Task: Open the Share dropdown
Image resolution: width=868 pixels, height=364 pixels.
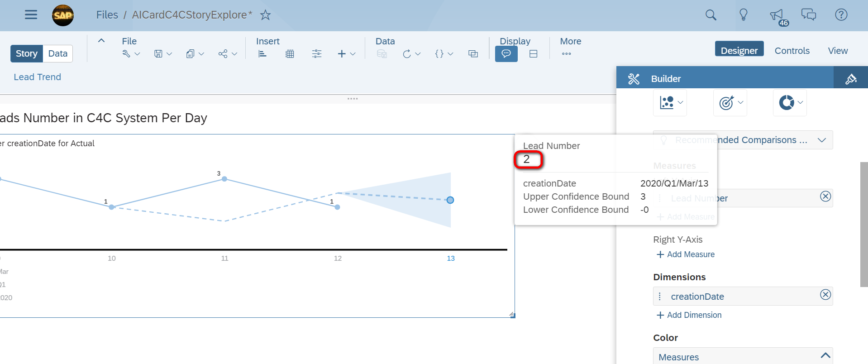Action: click(228, 54)
